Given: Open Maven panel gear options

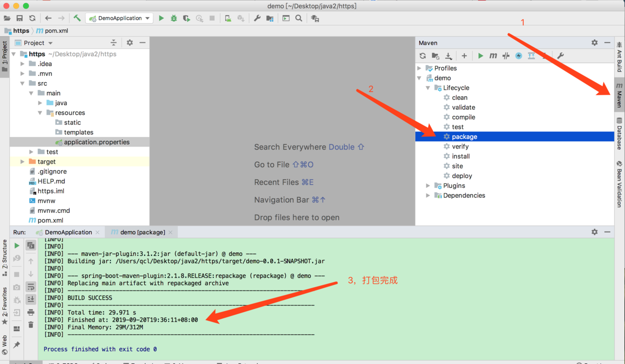Looking at the screenshot, I should pos(594,43).
